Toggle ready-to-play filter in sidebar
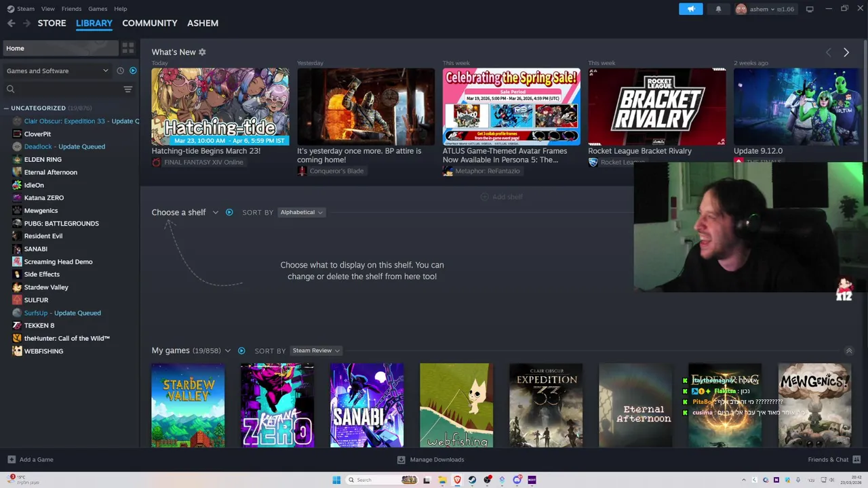Viewport: 868px width, 488px height. pyautogui.click(x=133, y=70)
